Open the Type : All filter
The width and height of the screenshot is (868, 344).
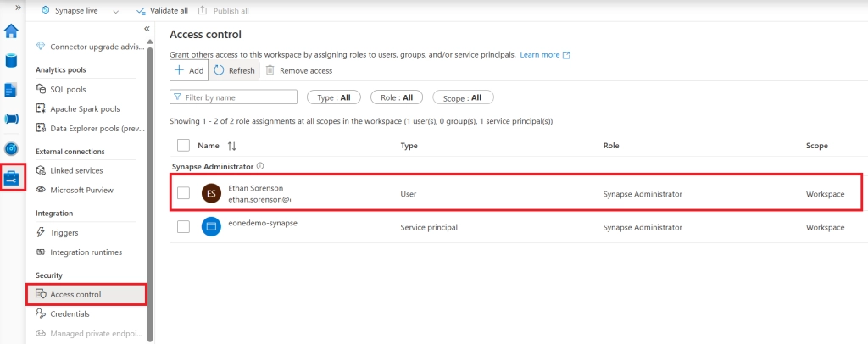click(x=334, y=97)
